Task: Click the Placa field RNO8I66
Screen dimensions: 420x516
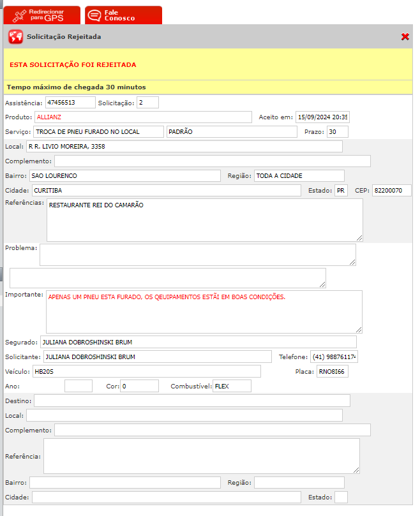Action: pos(333,372)
